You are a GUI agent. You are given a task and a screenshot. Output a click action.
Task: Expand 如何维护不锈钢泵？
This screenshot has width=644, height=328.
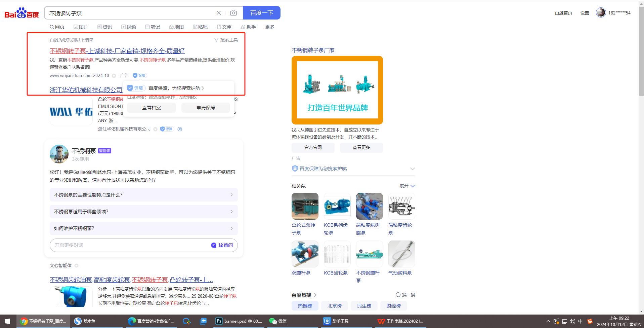[x=144, y=228]
